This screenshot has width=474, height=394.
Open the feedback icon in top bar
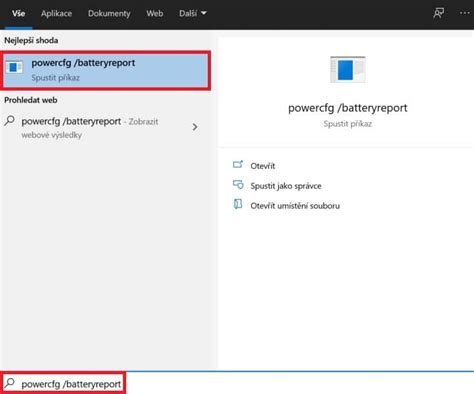pos(438,13)
